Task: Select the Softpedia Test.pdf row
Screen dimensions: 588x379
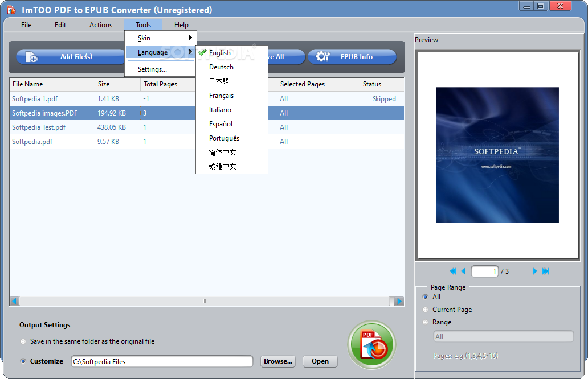Action: 207,127
